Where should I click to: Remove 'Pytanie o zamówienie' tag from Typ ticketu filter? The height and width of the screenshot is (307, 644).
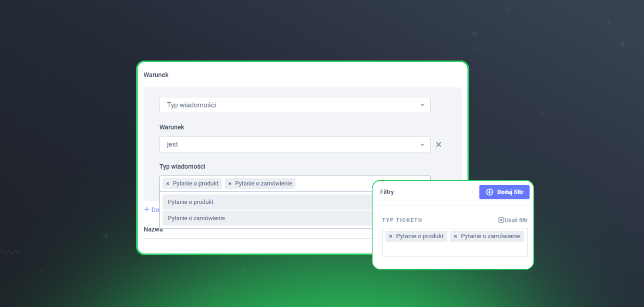click(455, 236)
